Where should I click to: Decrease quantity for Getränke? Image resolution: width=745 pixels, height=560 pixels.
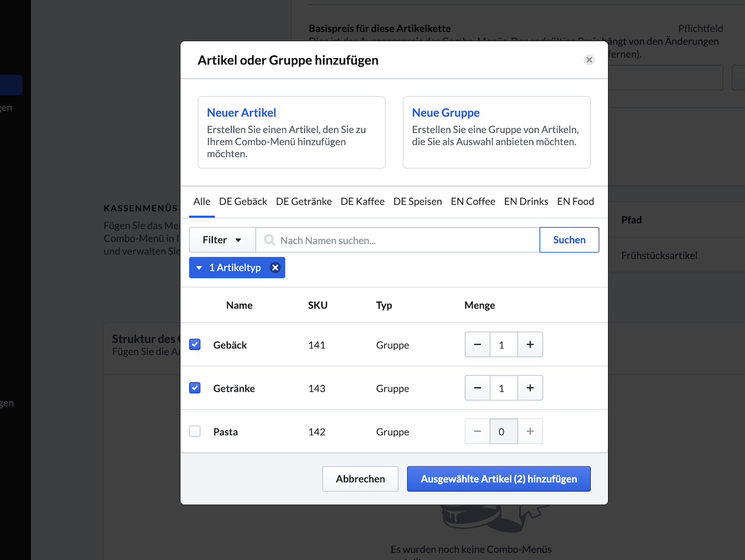click(x=478, y=388)
